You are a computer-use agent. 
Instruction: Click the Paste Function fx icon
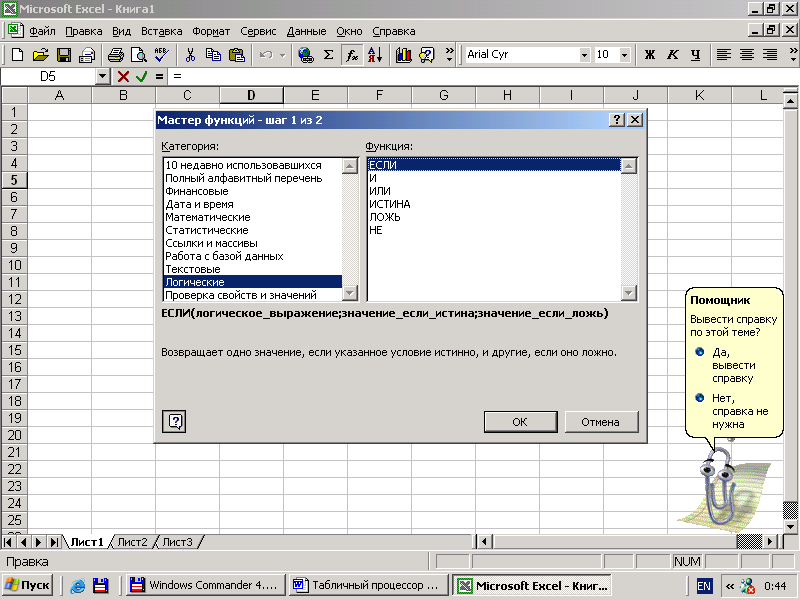point(352,55)
